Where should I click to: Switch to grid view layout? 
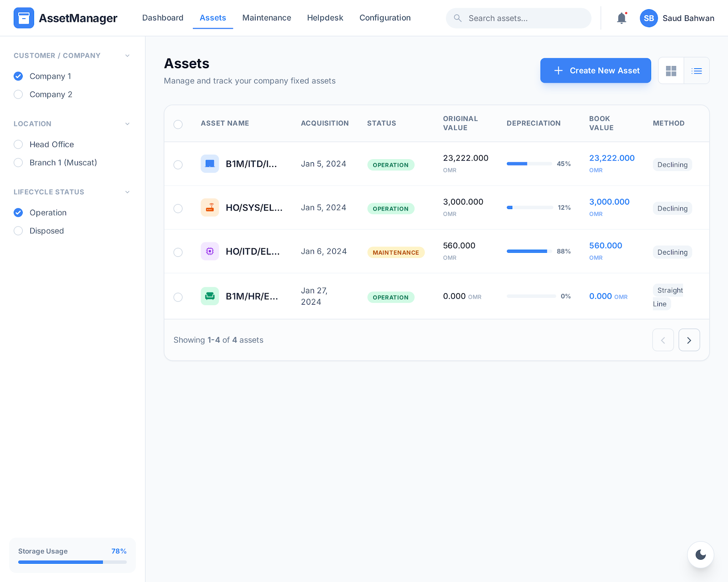tap(671, 71)
